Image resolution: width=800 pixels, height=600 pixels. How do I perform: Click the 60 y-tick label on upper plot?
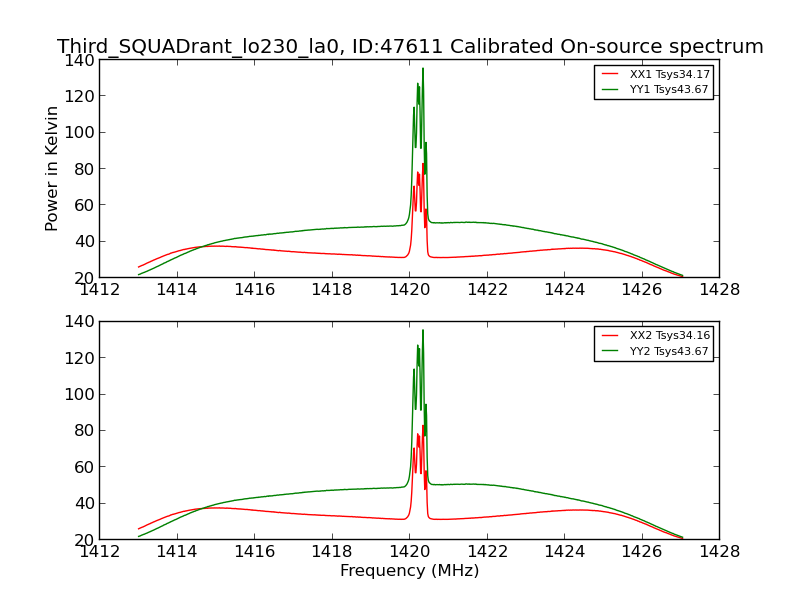[84, 205]
